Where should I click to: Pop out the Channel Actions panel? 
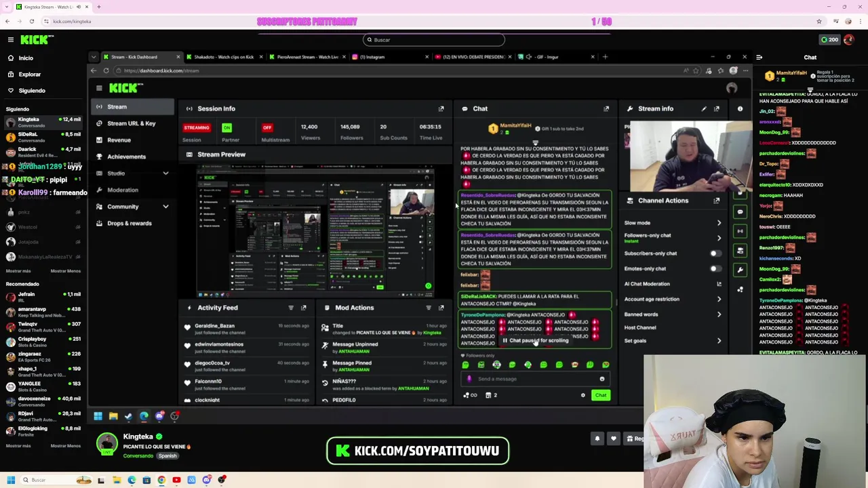[x=716, y=201]
